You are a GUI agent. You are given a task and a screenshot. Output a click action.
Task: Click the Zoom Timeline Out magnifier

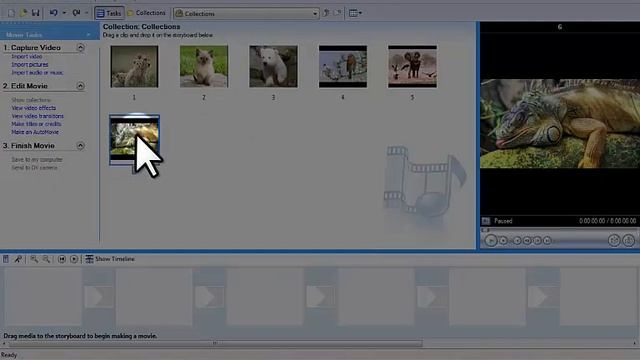pyautogui.click(x=46, y=259)
